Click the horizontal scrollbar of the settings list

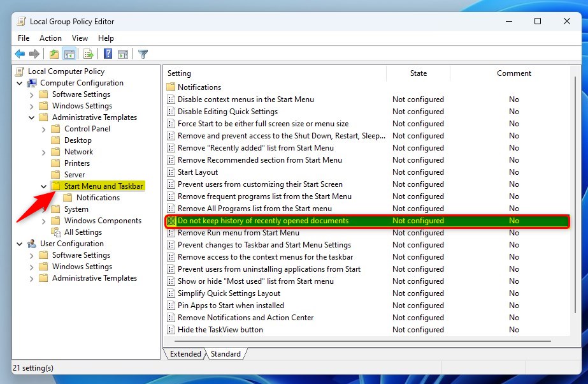click(x=362, y=341)
